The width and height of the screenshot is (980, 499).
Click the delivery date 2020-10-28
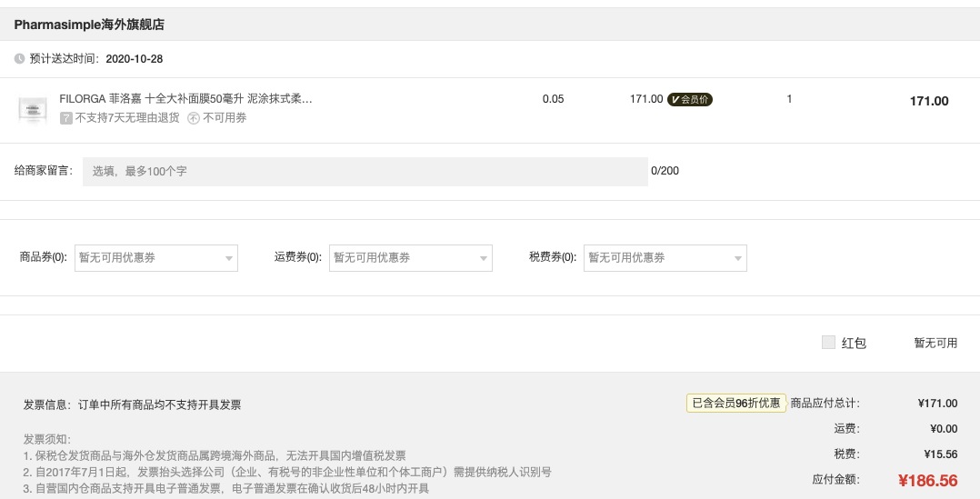(x=135, y=59)
